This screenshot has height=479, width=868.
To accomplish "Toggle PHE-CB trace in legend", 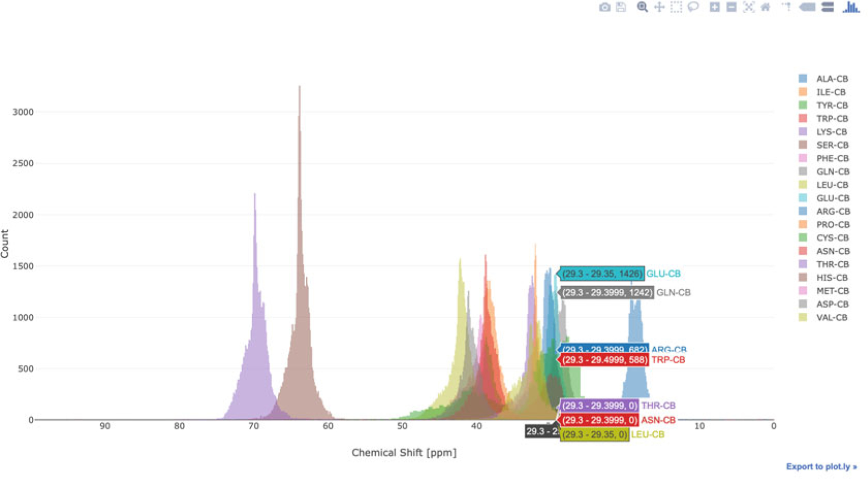I will pyautogui.click(x=824, y=158).
